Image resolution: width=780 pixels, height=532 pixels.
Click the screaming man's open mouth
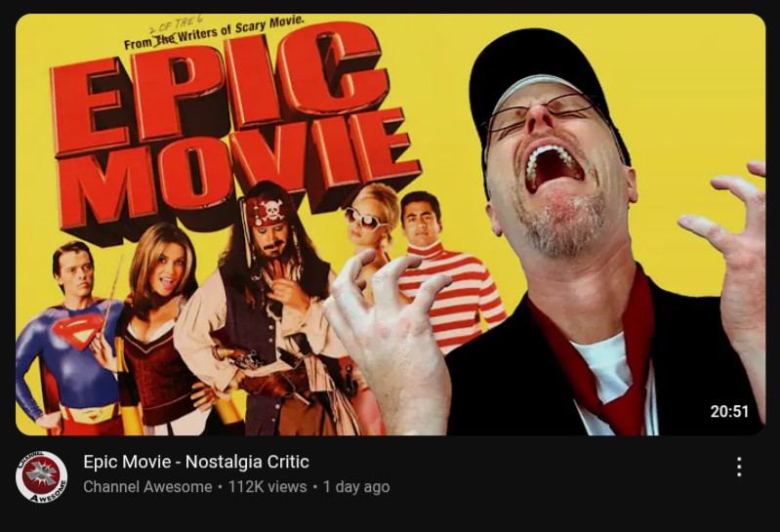pyautogui.click(x=554, y=167)
